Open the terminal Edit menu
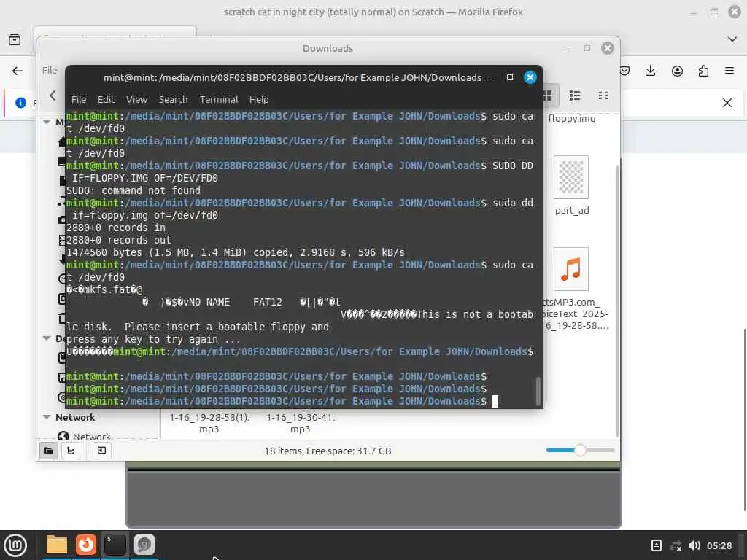This screenshot has height=560, width=747. tap(106, 99)
